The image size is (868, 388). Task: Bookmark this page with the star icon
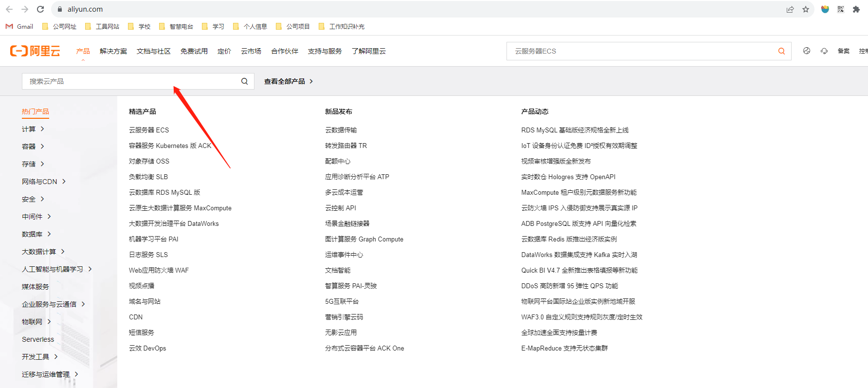pos(806,9)
